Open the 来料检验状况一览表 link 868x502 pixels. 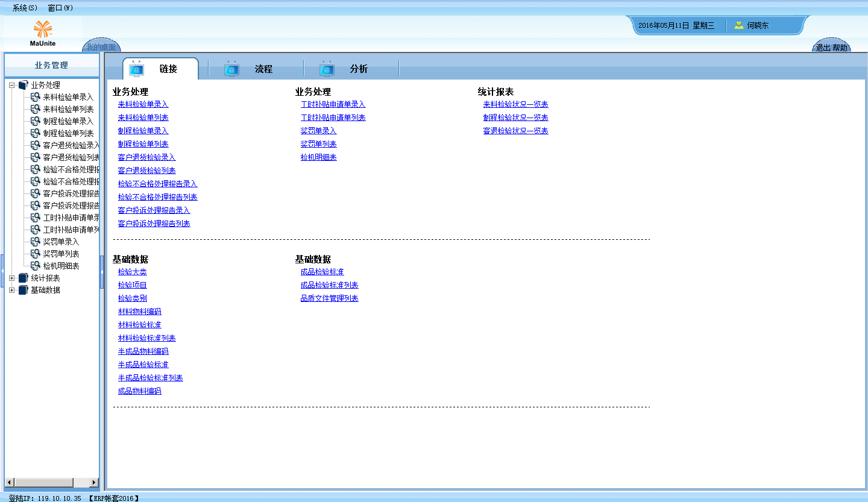click(x=515, y=104)
